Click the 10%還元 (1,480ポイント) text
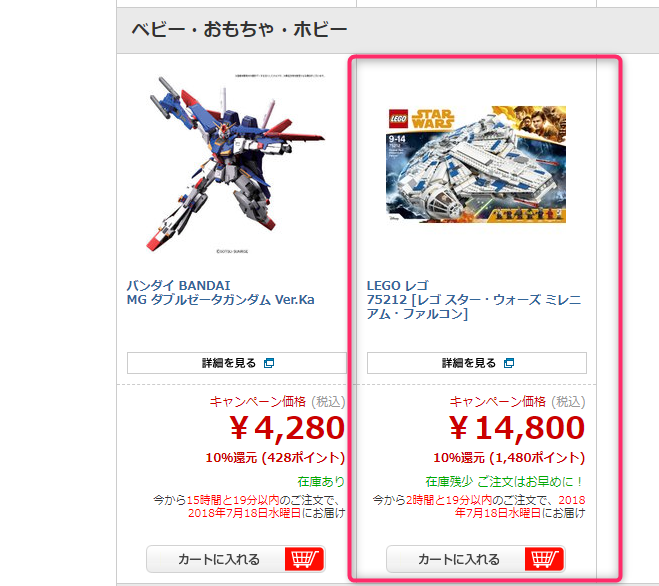Viewport: 659px width, 586px height. pos(509,457)
